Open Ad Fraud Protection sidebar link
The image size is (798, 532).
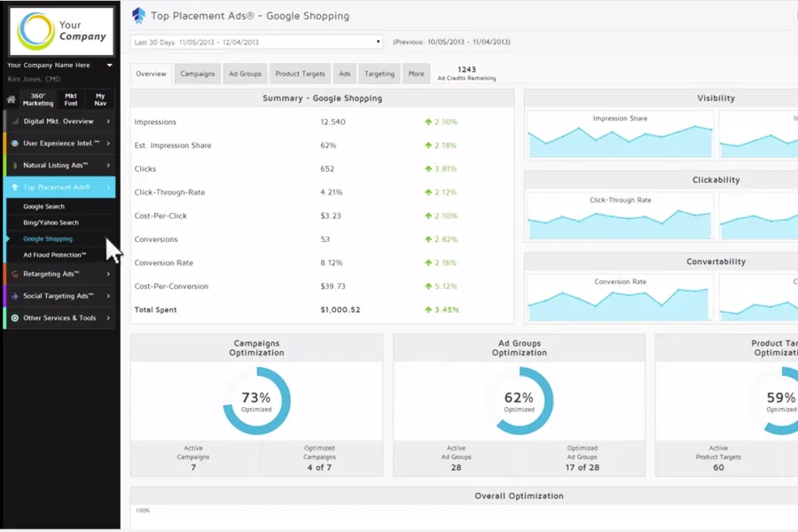[55, 254]
